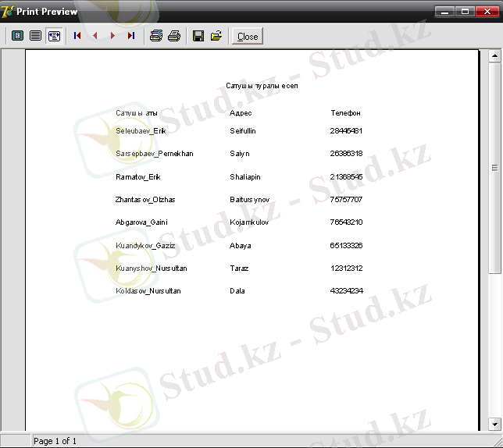Click the phone number 76543210
503x448 pixels.
coord(346,222)
